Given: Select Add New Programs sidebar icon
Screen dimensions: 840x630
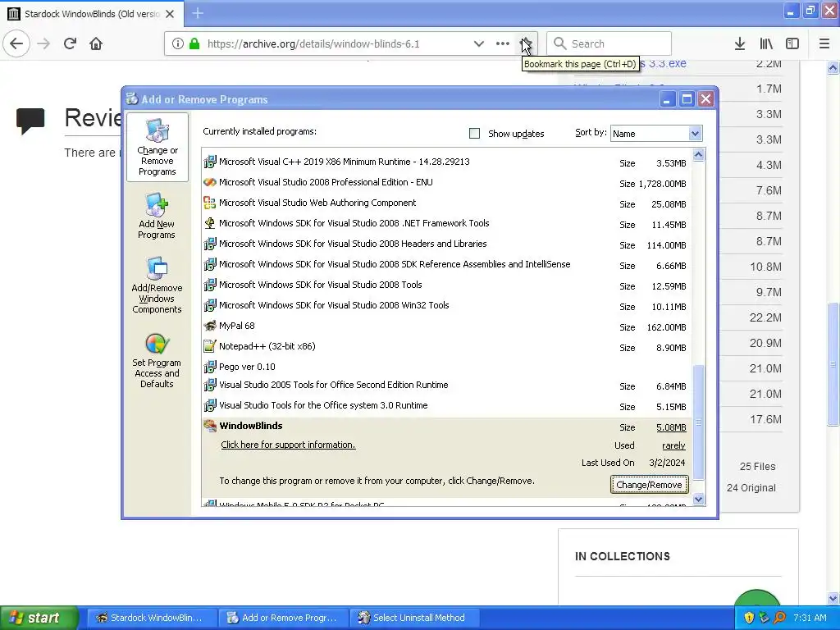Looking at the screenshot, I should [x=157, y=216].
